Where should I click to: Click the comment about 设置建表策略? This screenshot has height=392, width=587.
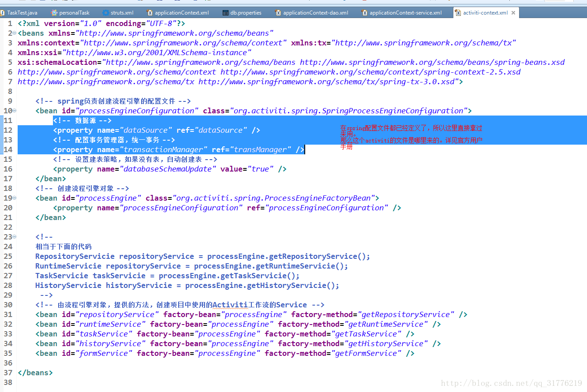(x=135, y=159)
